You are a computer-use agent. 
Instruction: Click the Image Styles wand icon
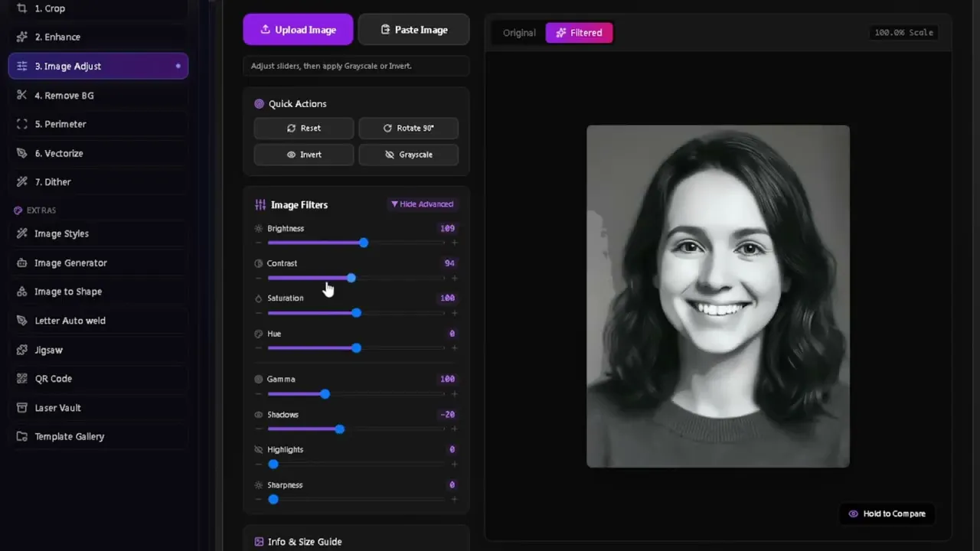[21, 233]
